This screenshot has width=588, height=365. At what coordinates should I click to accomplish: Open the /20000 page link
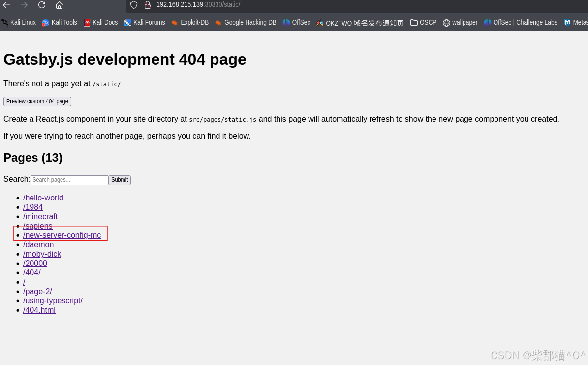tap(35, 264)
